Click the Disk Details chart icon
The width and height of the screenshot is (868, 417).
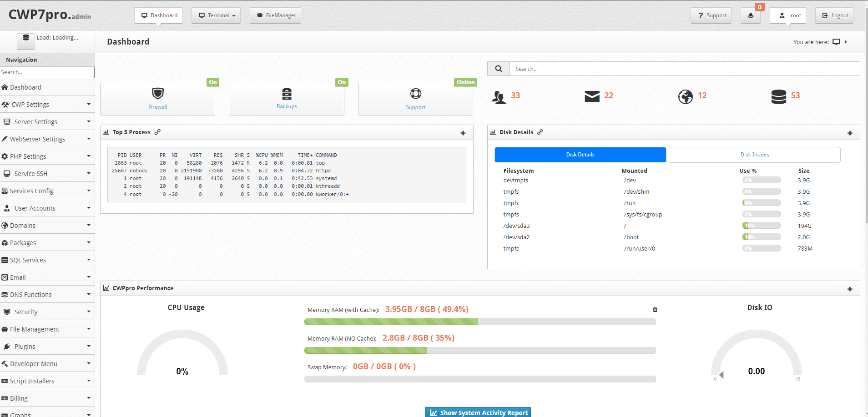[x=493, y=132]
